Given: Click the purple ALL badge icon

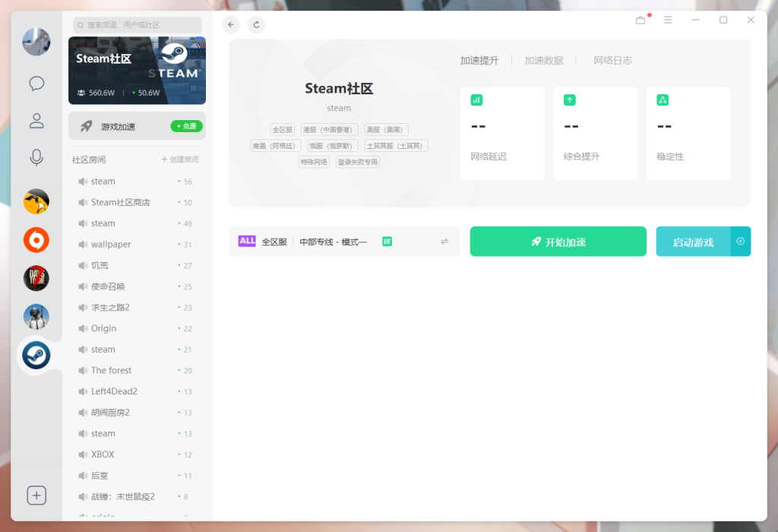Looking at the screenshot, I should tap(247, 241).
